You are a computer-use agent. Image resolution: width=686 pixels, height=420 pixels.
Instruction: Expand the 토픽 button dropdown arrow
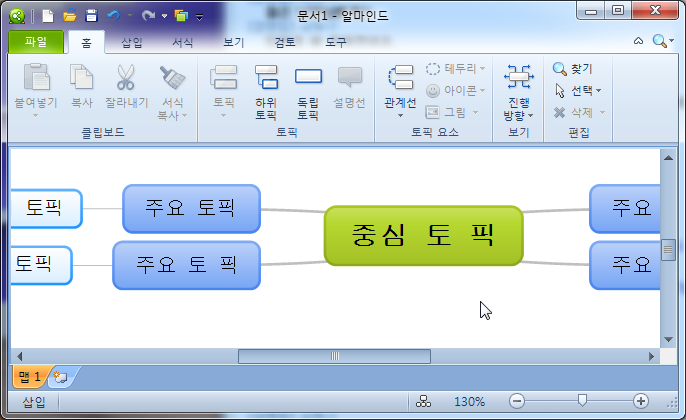pyautogui.click(x=224, y=116)
